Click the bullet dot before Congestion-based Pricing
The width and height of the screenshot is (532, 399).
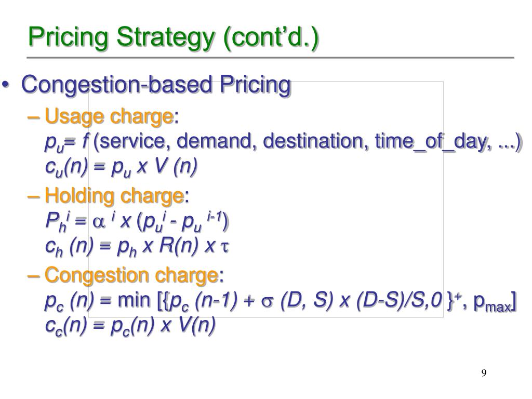(5, 84)
